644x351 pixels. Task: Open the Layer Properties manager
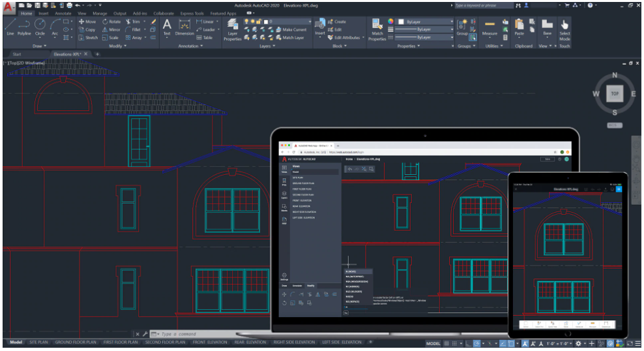click(233, 29)
